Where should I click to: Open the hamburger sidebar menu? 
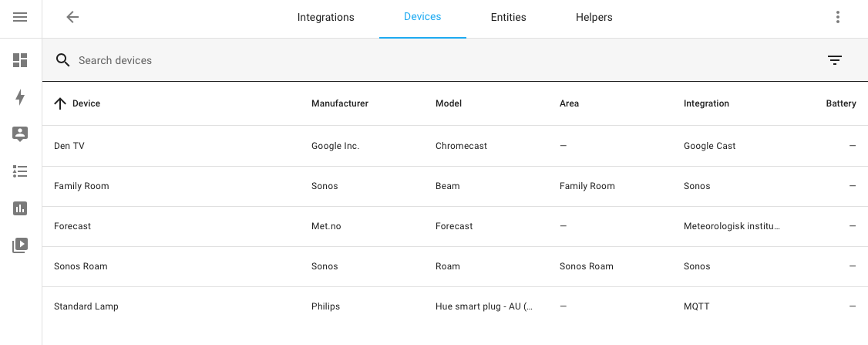(x=20, y=17)
